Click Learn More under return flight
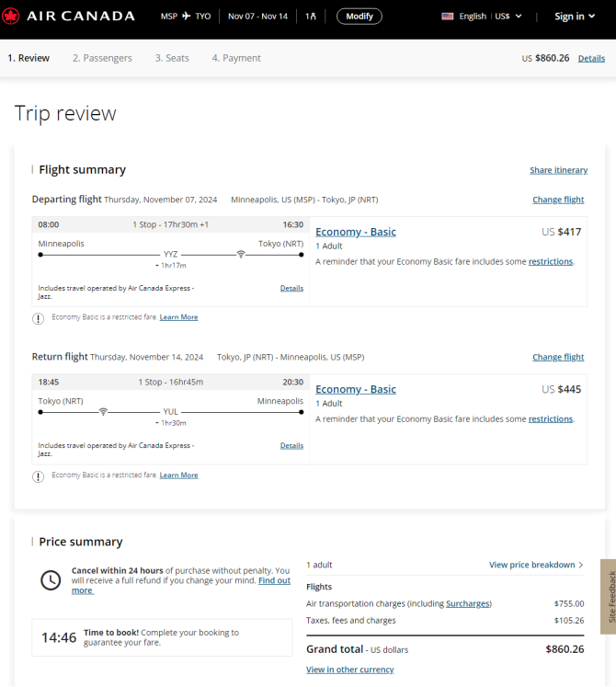The height and width of the screenshot is (687, 616). tap(178, 475)
